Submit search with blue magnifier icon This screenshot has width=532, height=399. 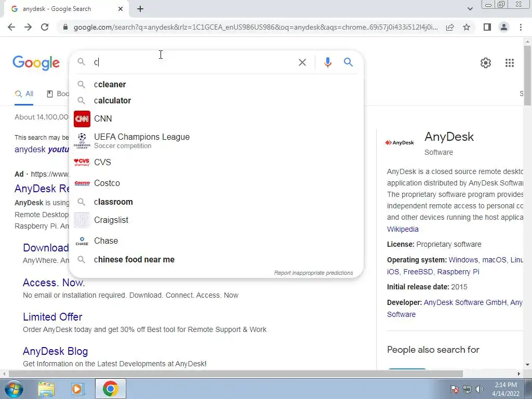(348, 62)
